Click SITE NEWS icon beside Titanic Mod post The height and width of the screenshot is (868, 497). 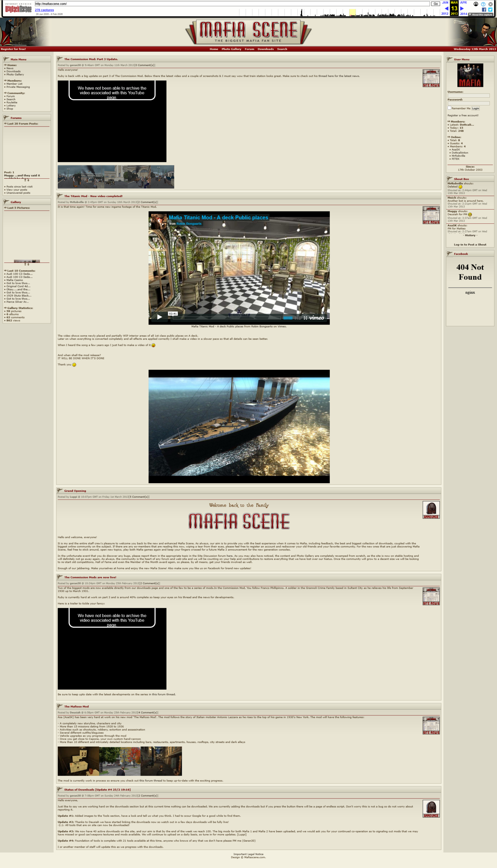(x=431, y=215)
